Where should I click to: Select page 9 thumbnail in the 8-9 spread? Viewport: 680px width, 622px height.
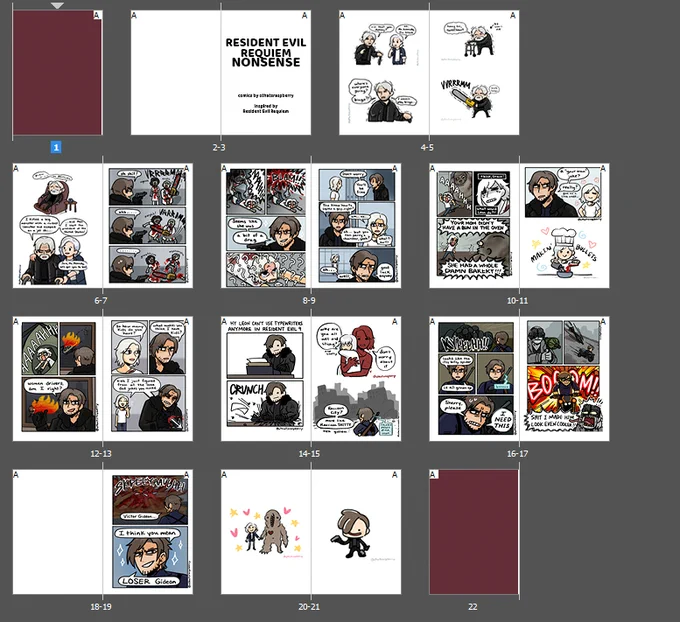pos(356,226)
